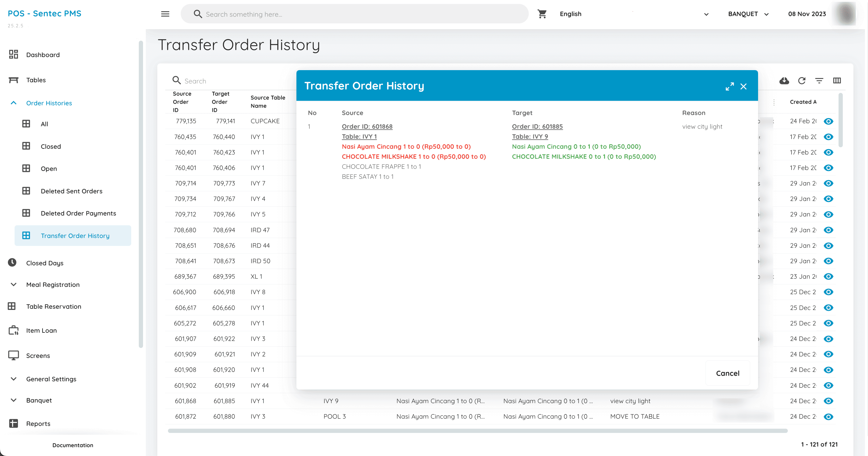Expand the General Settings section
This screenshot has width=868, height=456.
click(x=13, y=379)
